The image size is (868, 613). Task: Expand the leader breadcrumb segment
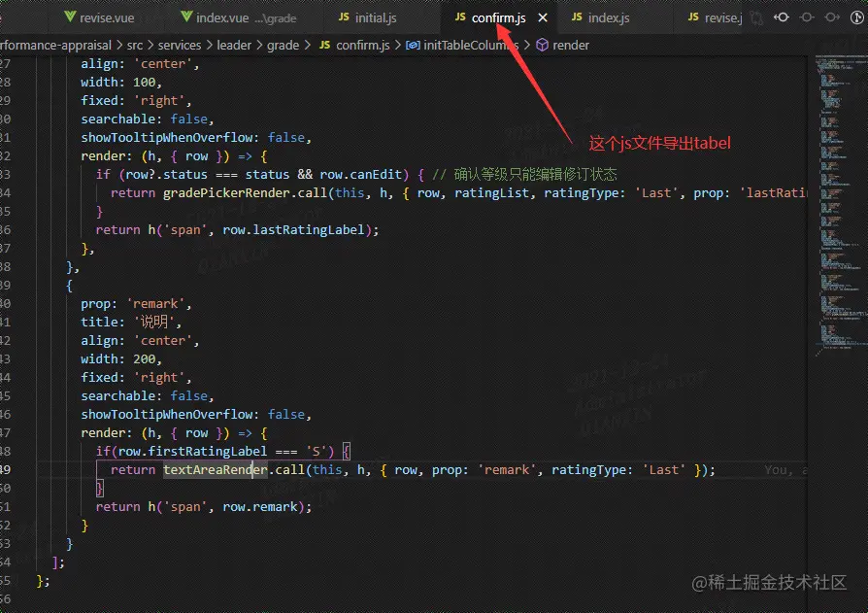pos(234,45)
